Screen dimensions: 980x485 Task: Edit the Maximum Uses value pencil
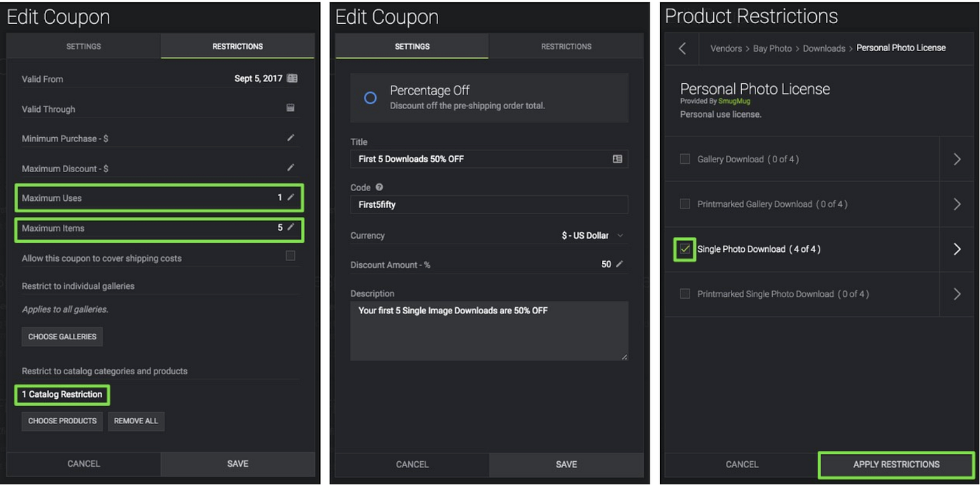tap(290, 197)
